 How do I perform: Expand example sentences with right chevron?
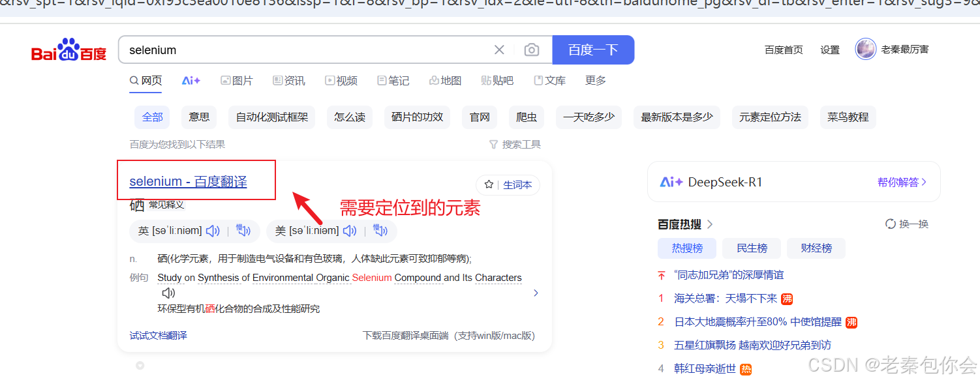(536, 293)
